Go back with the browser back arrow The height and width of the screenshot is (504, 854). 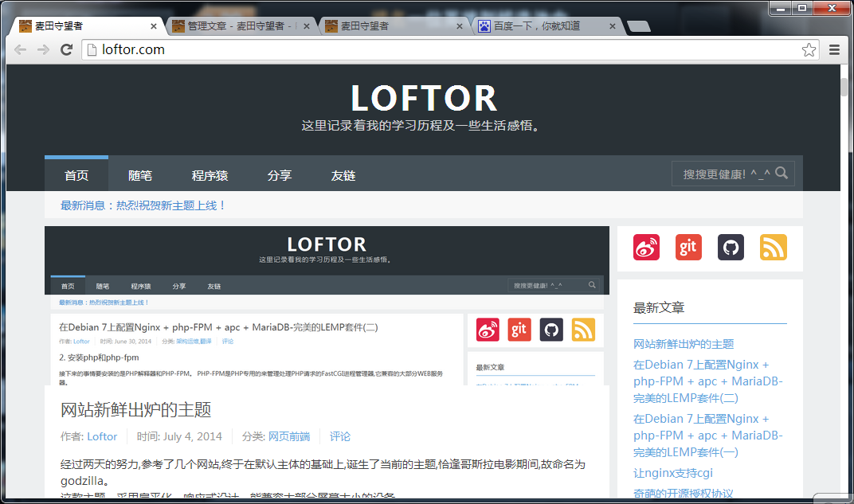21,50
